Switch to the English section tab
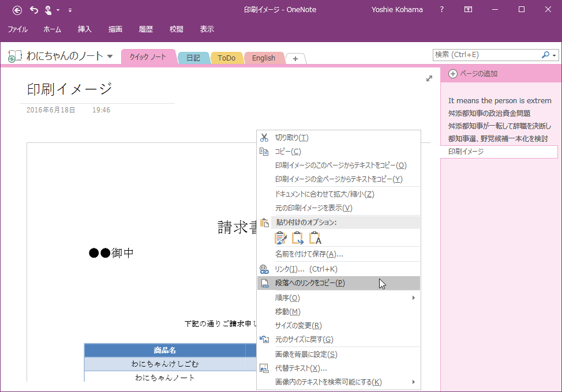This screenshot has width=562, height=392. click(x=263, y=58)
